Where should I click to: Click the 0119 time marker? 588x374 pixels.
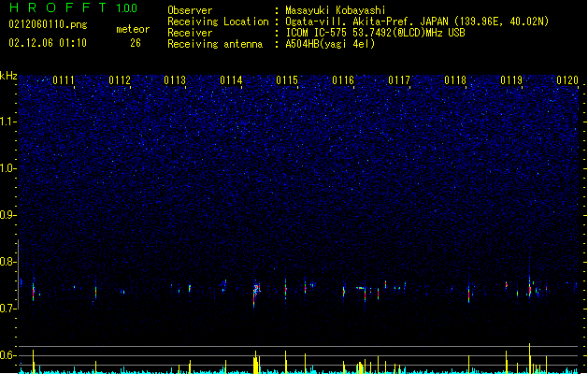click(511, 80)
